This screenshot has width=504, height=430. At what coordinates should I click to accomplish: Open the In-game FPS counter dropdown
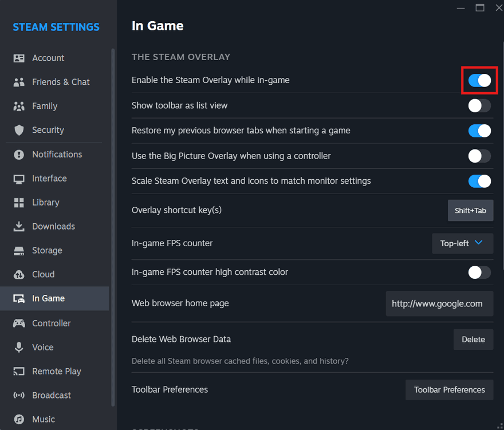click(462, 243)
